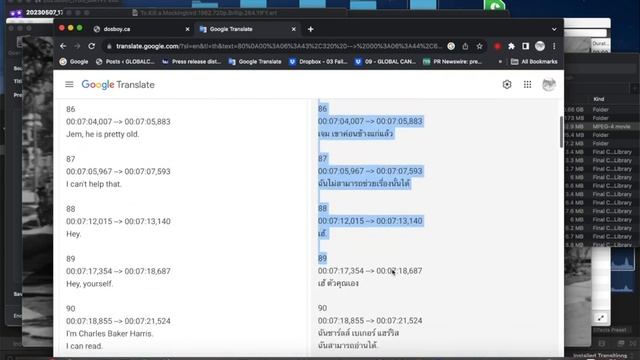Click the Google lens icon in address bar
Screen dimensions: 640x360
tap(451, 46)
